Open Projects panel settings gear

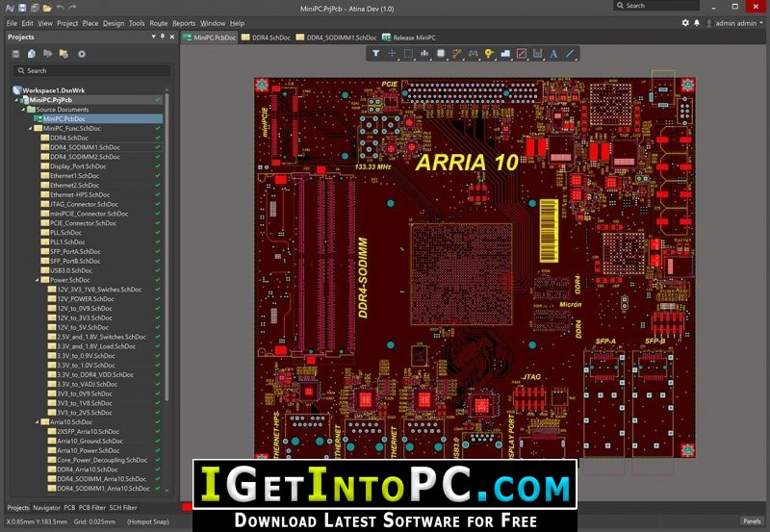pyautogui.click(x=82, y=54)
